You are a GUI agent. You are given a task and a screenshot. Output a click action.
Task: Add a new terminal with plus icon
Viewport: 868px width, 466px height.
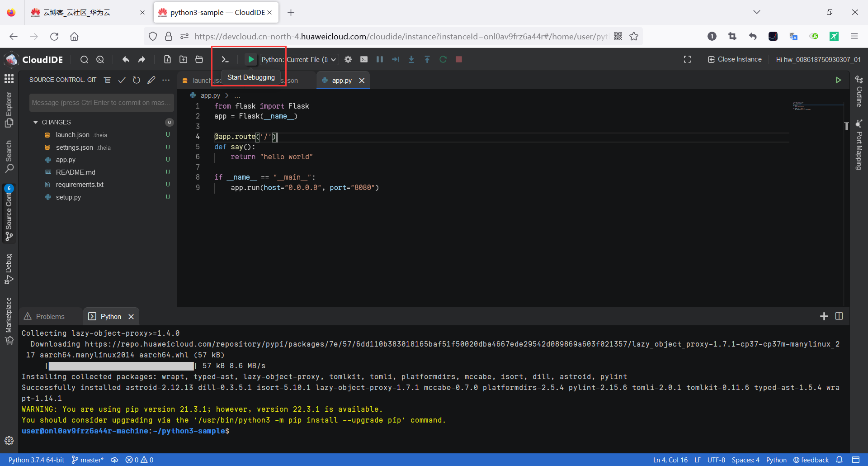824,316
